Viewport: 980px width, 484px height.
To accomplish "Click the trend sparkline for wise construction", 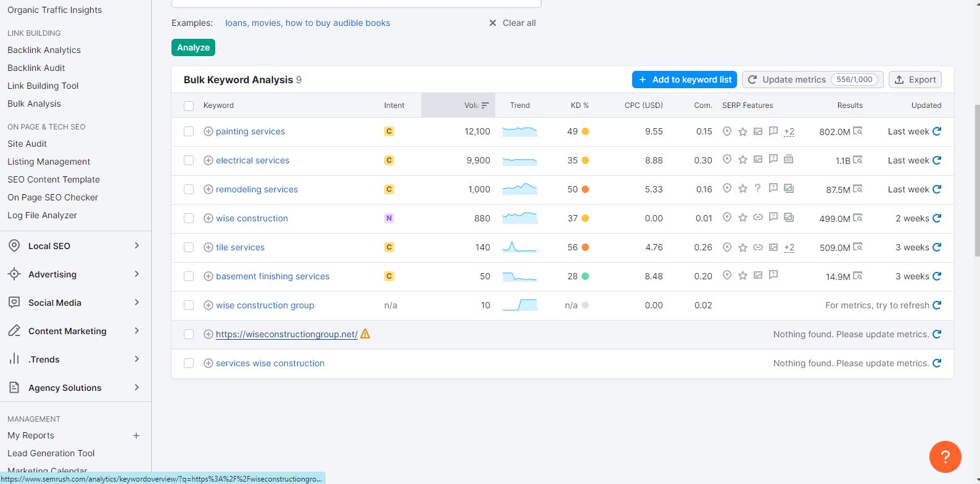I will tap(519, 218).
